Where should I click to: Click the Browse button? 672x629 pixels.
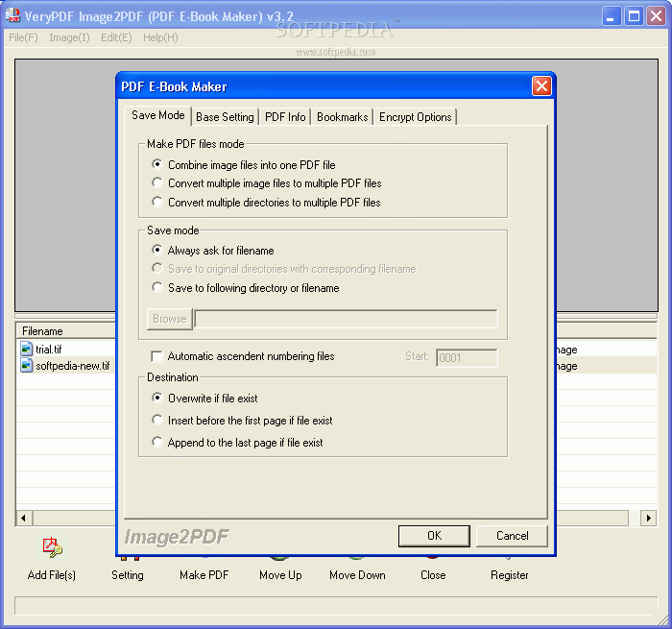pyautogui.click(x=170, y=319)
